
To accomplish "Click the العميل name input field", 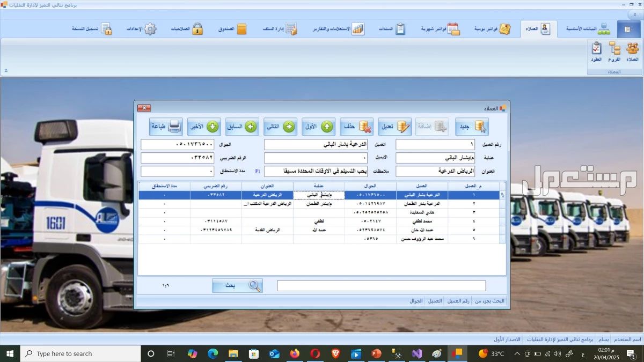I will coord(316,144).
